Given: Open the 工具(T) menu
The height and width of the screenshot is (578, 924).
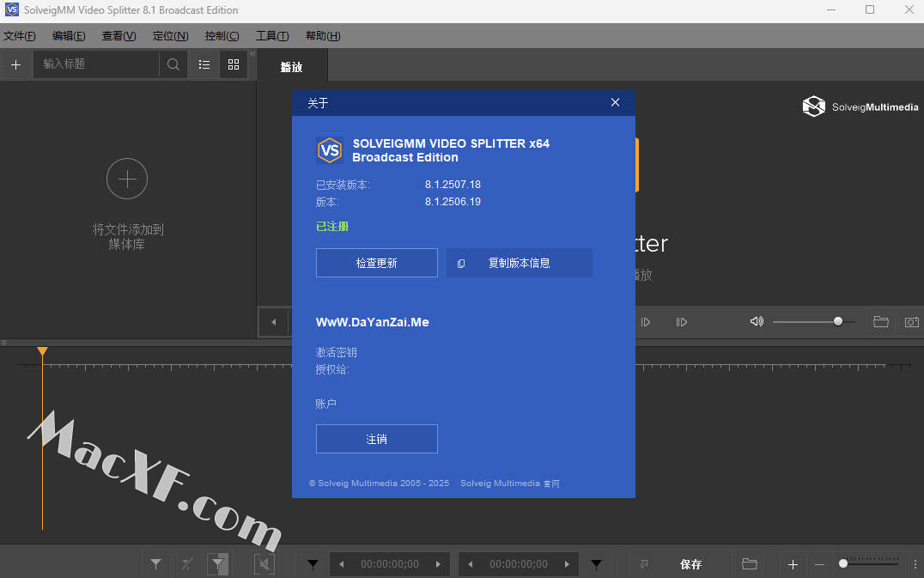Looking at the screenshot, I should tap(272, 36).
